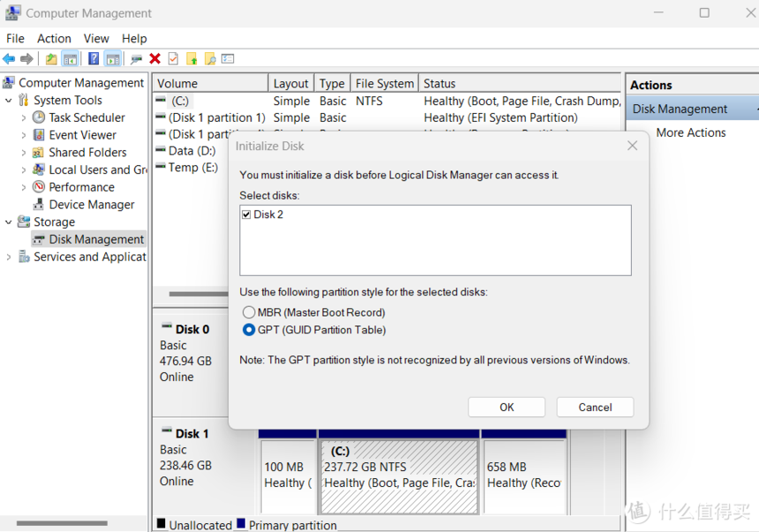
Task: Click the checkmark page toolbar icon
Action: tap(173, 59)
